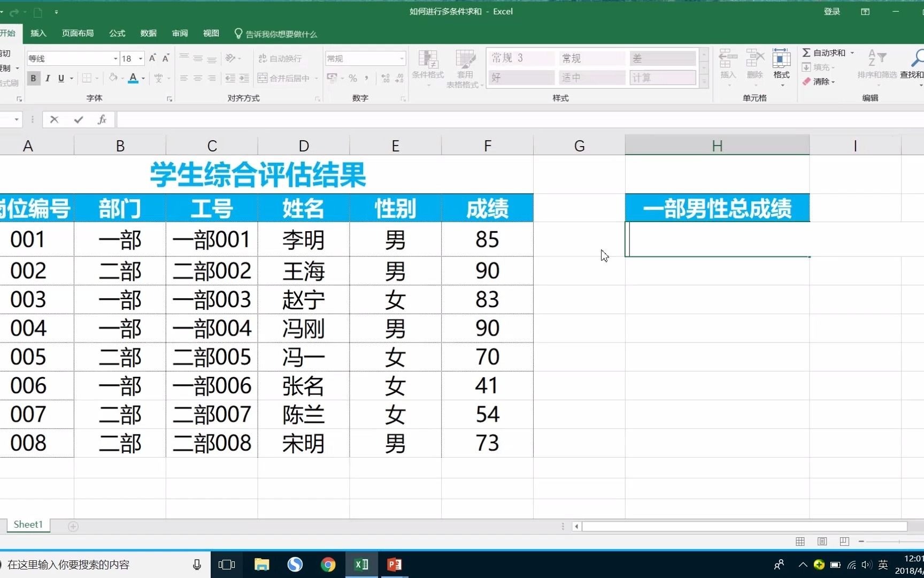The height and width of the screenshot is (578, 924).
Task: Apply the font color A icon
Action: click(x=133, y=78)
